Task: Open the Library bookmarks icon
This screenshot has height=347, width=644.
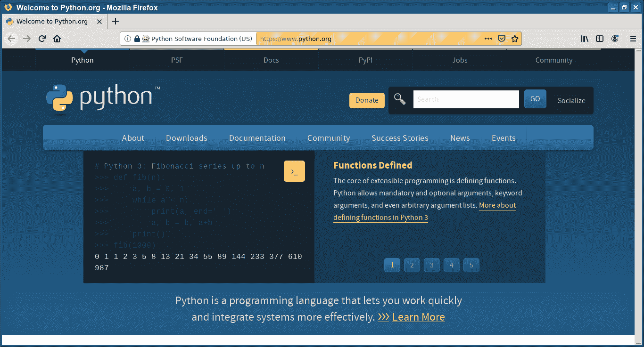Action: click(x=585, y=39)
